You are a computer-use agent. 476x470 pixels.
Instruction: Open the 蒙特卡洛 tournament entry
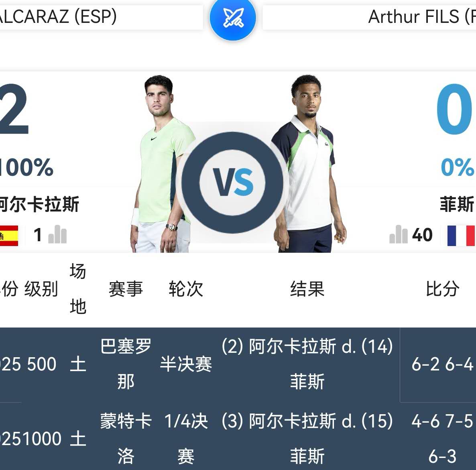click(126, 438)
